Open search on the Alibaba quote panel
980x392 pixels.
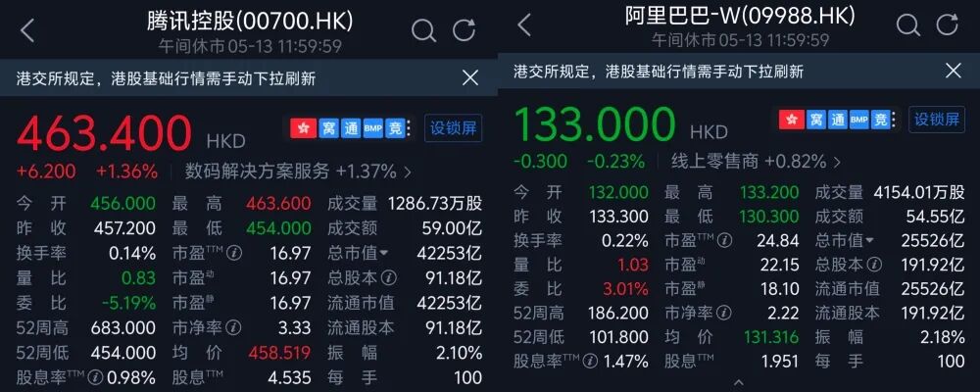pyautogui.click(x=908, y=24)
